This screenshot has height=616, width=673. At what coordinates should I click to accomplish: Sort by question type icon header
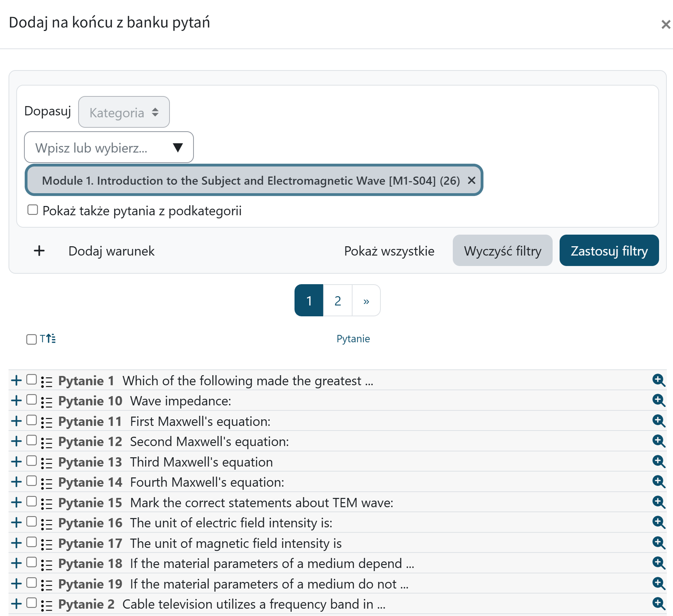pyautogui.click(x=48, y=339)
